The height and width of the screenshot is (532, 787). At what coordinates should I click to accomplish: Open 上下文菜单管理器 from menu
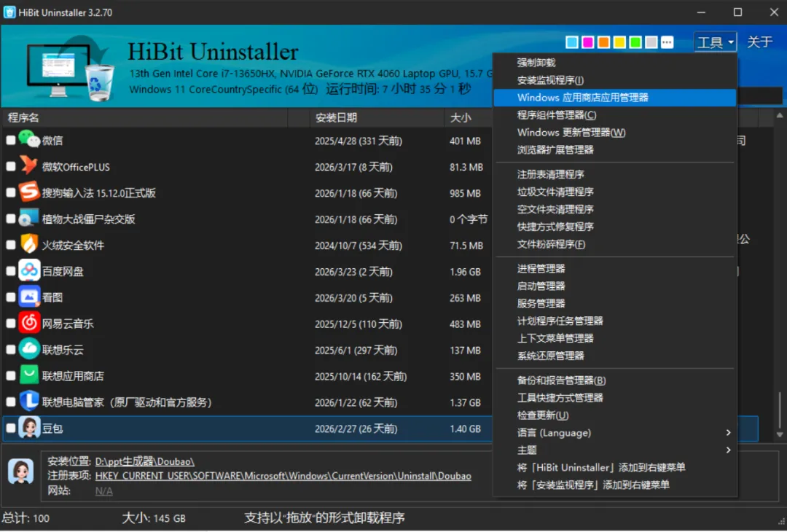click(x=615, y=338)
